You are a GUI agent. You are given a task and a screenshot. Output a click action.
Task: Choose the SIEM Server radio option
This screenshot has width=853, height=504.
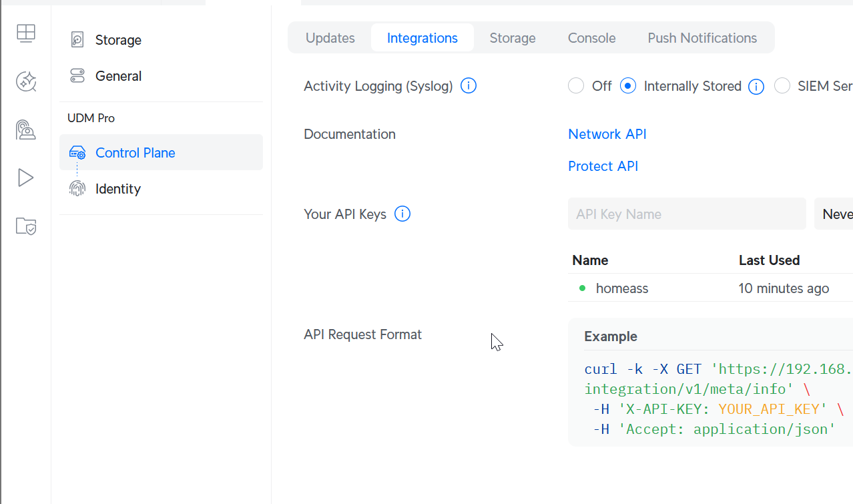(782, 86)
